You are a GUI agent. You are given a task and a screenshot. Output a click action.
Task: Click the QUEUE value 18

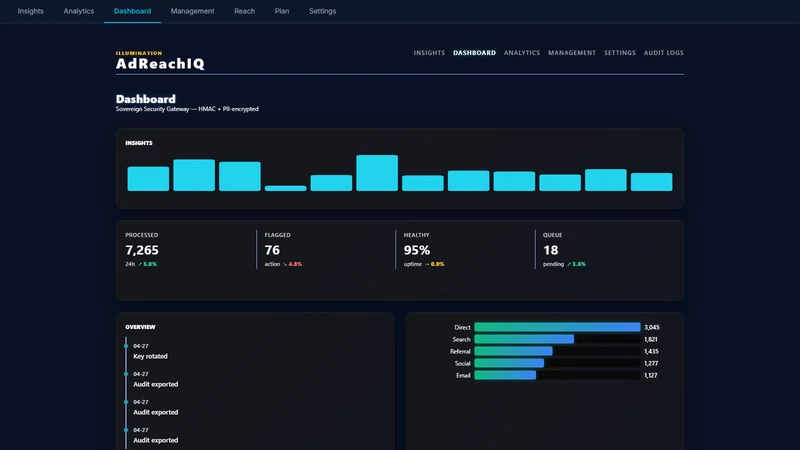[x=551, y=250]
